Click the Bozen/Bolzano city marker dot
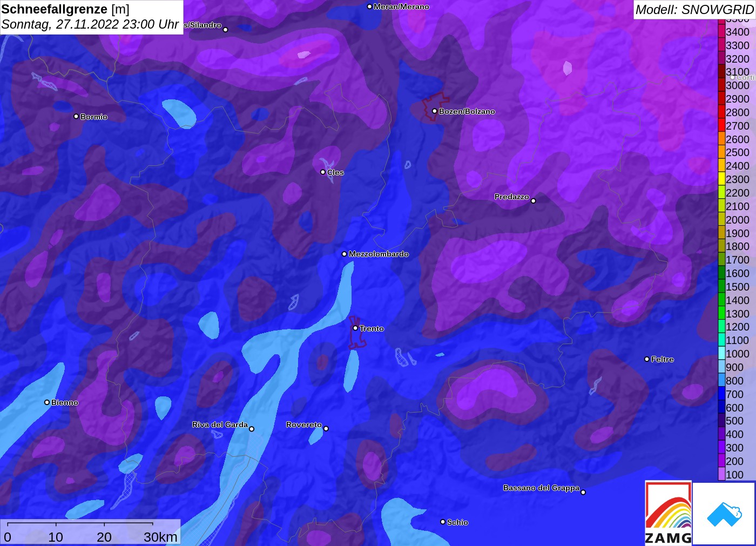 coord(435,111)
